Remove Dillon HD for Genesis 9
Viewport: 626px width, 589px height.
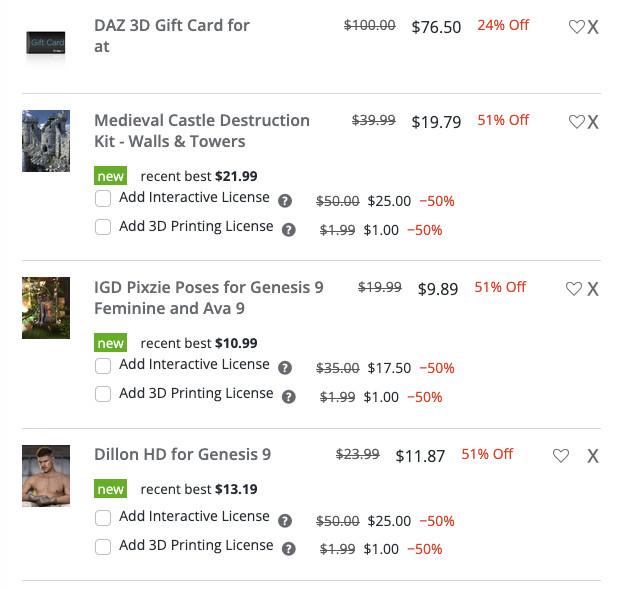(x=593, y=456)
